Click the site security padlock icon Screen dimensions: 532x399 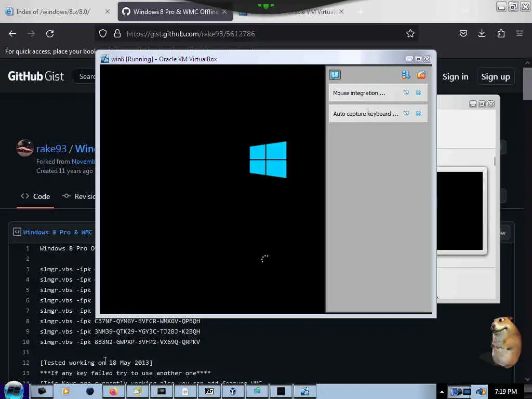pos(117,33)
